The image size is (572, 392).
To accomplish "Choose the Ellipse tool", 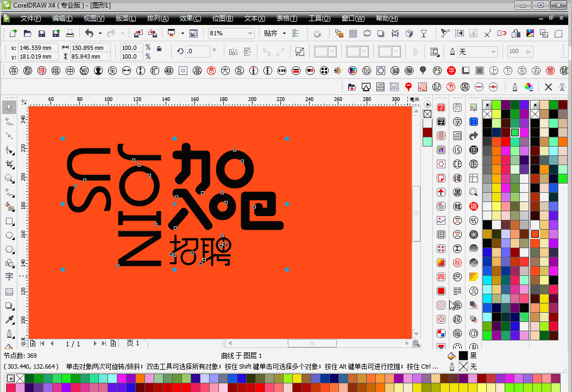I will (x=9, y=235).
